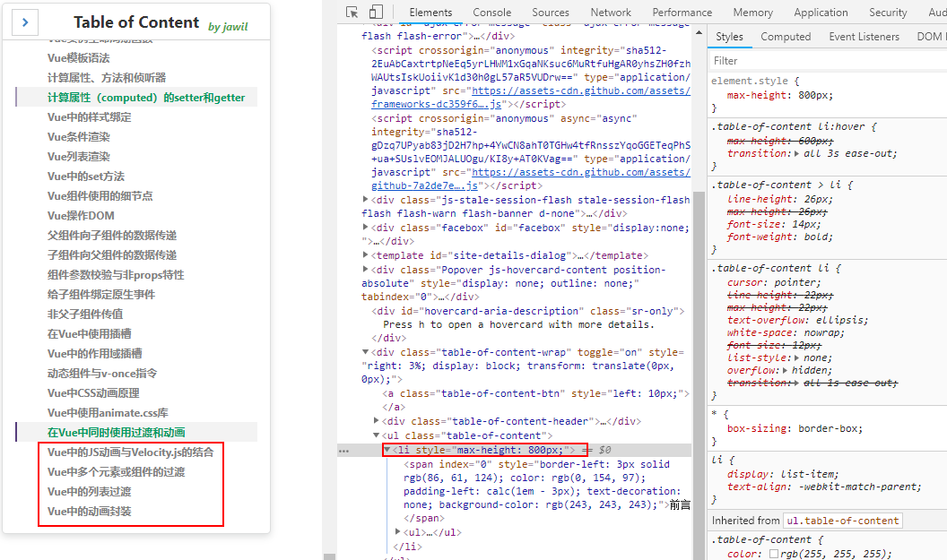Collapse the ul table-of-content node
This screenshot has width=947, height=560.
(x=377, y=435)
